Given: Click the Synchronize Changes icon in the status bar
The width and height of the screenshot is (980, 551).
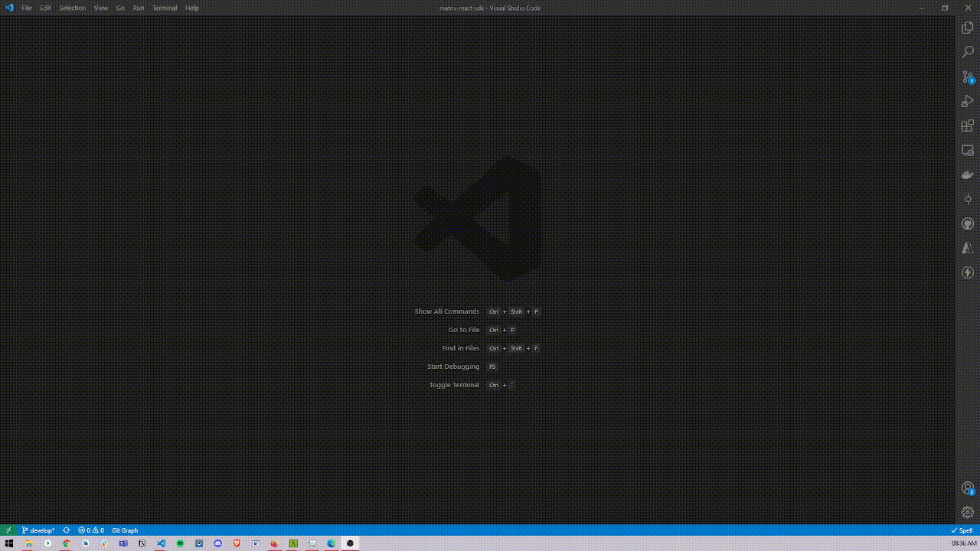Looking at the screenshot, I should pyautogui.click(x=67, y=530).
